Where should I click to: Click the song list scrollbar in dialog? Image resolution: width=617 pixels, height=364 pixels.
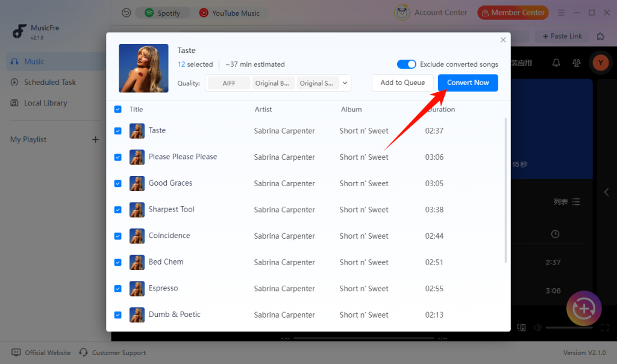506,190
